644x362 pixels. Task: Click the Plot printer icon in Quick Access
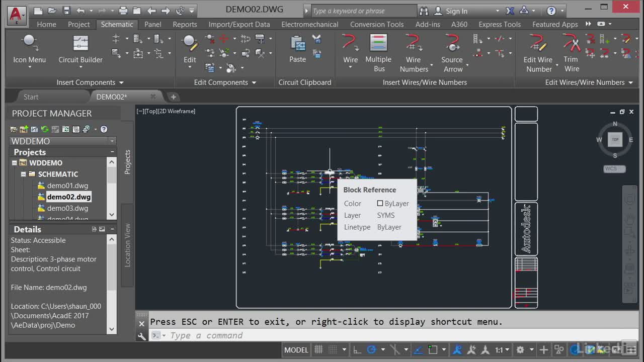[x=123, y=11]
